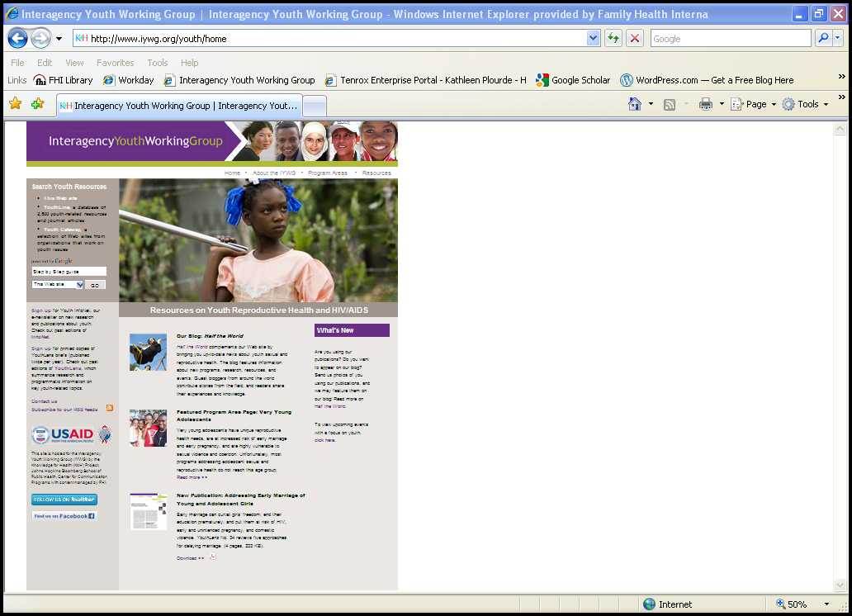
Task: Click the Search magnifier icon
Action: (822, 38)
